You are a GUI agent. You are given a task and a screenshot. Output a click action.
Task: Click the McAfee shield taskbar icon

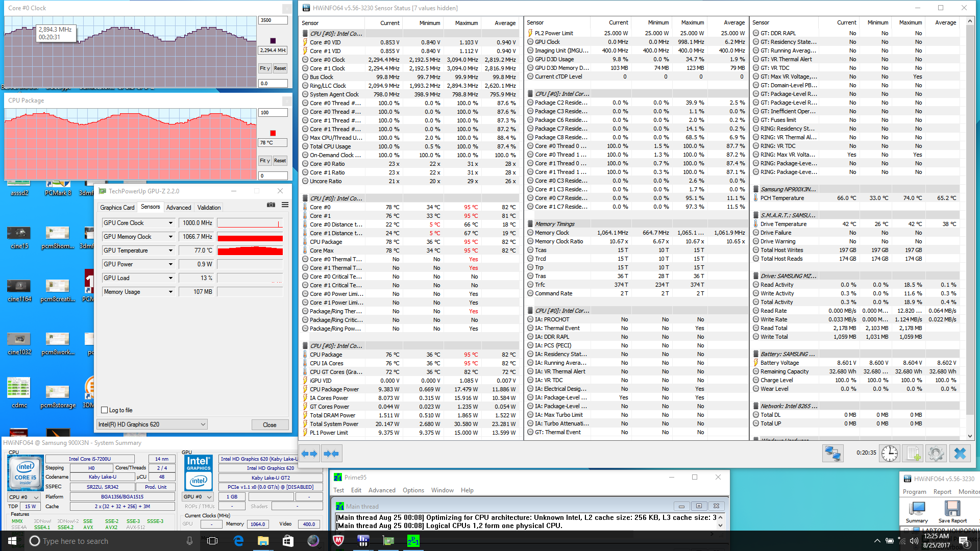click(x=338, y=541)
